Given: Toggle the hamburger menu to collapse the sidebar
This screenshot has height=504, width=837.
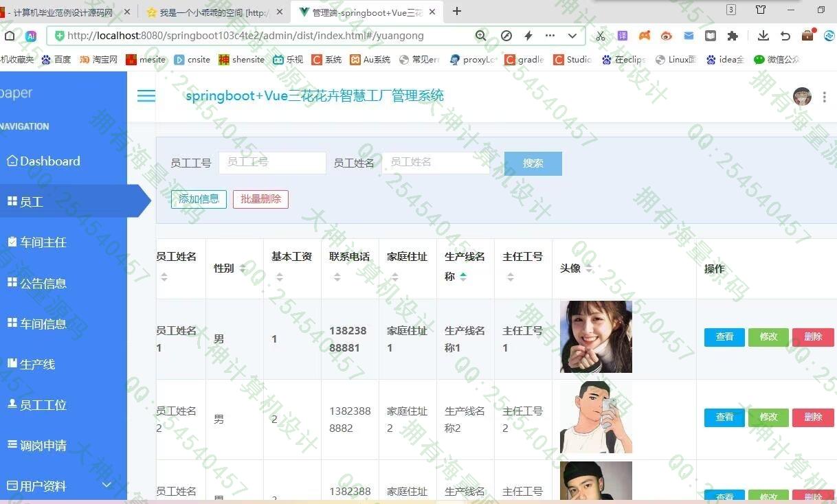Looking at the screenshot, I should (x=146, y=95).
